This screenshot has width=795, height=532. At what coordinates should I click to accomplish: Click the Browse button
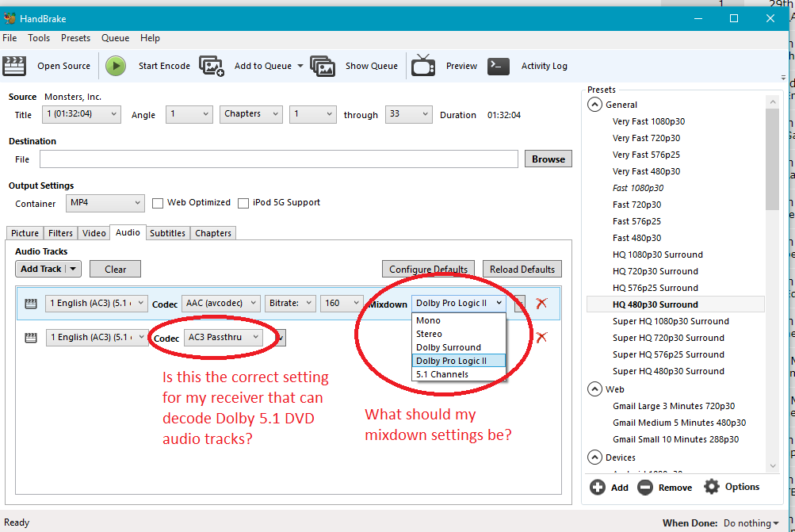point(548,159)
